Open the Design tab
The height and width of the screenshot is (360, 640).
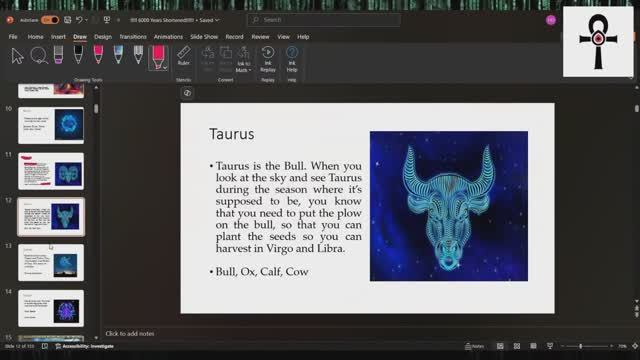tap(103, 37)
